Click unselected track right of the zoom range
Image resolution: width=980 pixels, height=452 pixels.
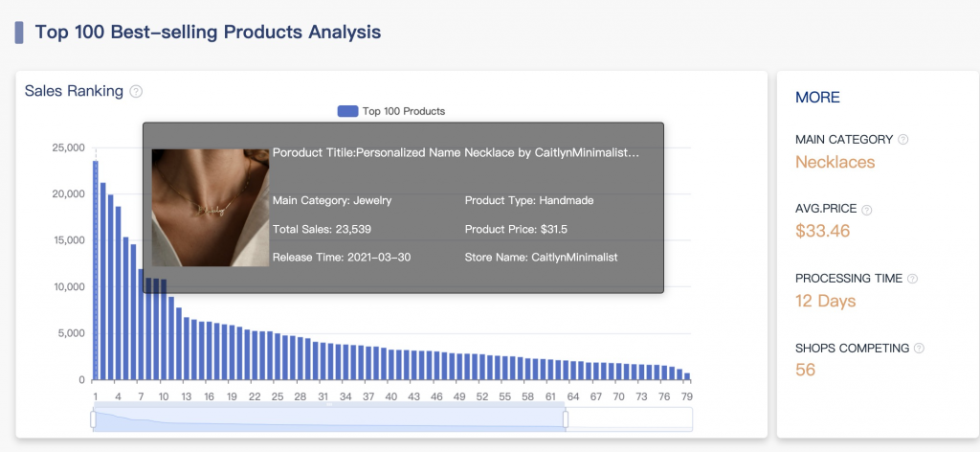coord(629,418)
